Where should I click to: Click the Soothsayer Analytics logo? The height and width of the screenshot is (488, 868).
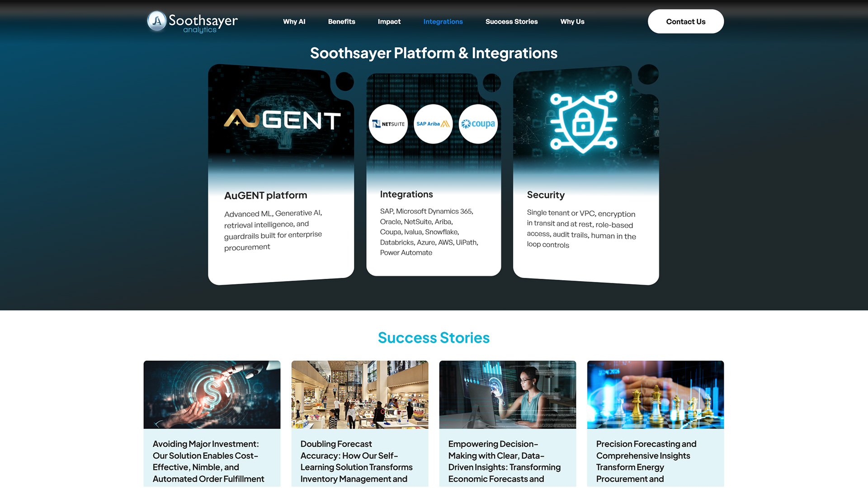tap(193, 22)
